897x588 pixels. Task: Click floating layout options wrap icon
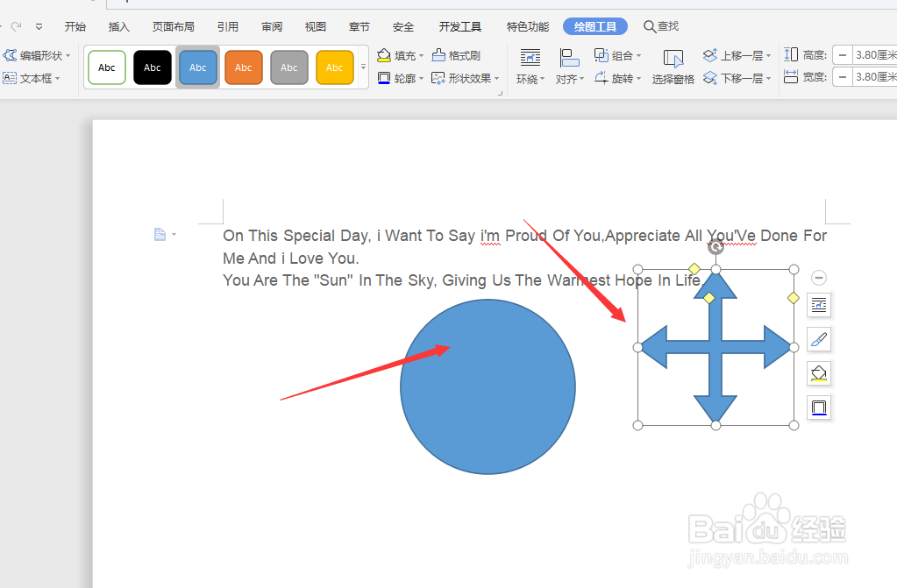point(819,305)
